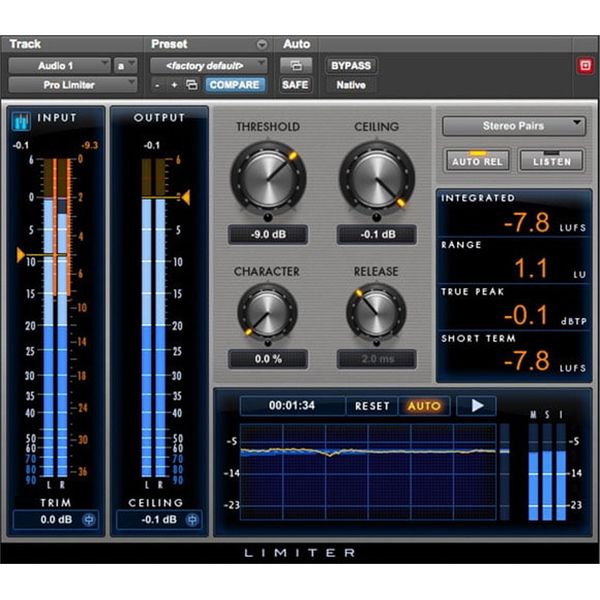Click the input meter mode icon

coord(21,121)
